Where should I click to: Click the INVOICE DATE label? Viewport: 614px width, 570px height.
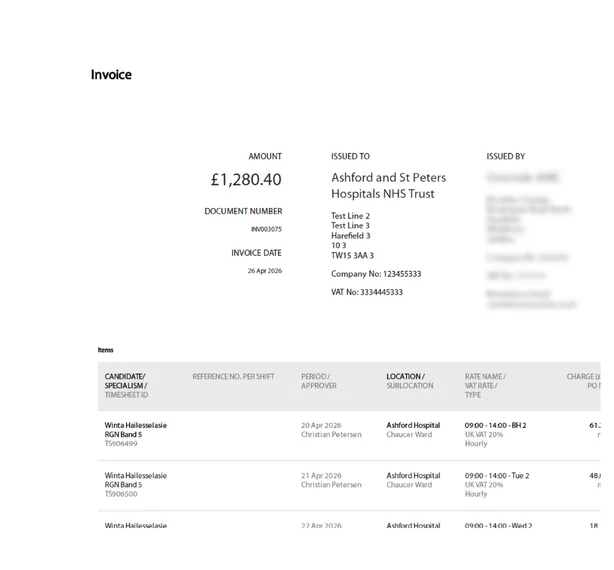tap(256, 253)
